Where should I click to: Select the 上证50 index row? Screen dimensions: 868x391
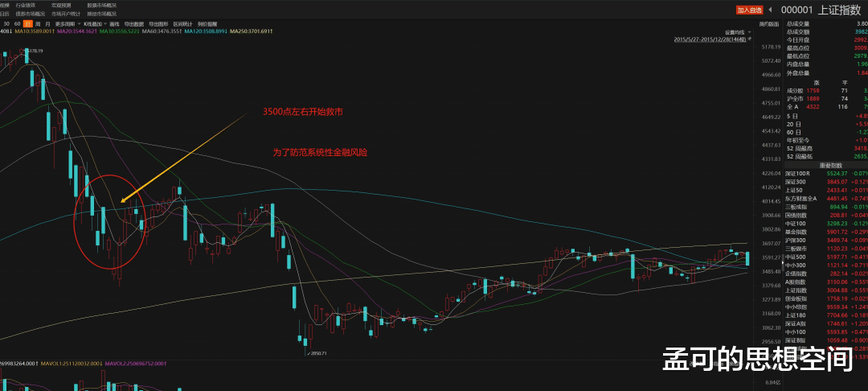(x=826, y=190)
